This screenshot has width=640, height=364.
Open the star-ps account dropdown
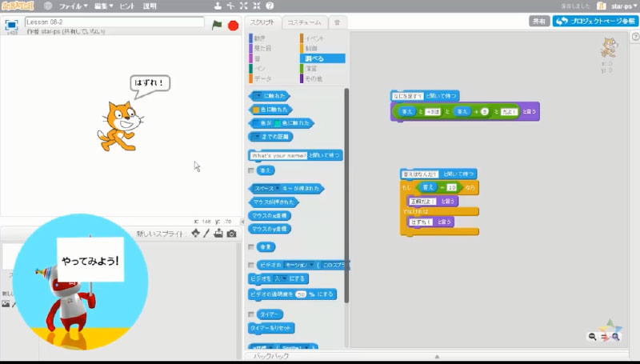[624, 6]
